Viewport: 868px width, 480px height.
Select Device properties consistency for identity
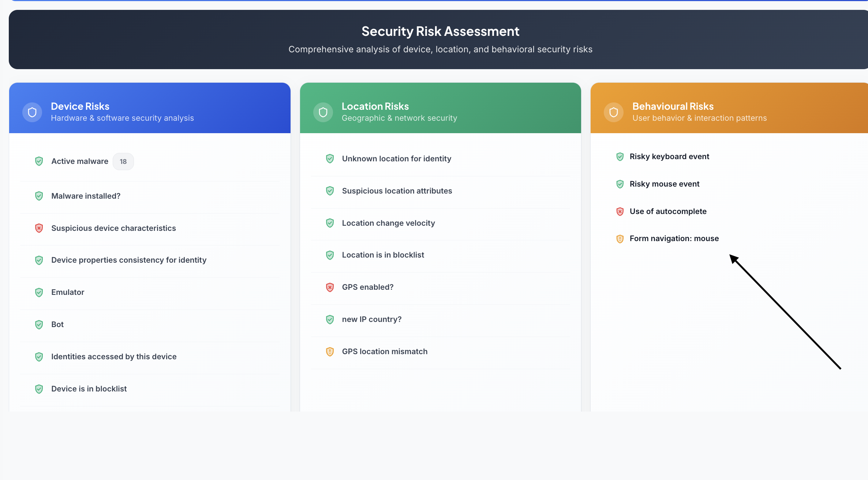(150, 260)
